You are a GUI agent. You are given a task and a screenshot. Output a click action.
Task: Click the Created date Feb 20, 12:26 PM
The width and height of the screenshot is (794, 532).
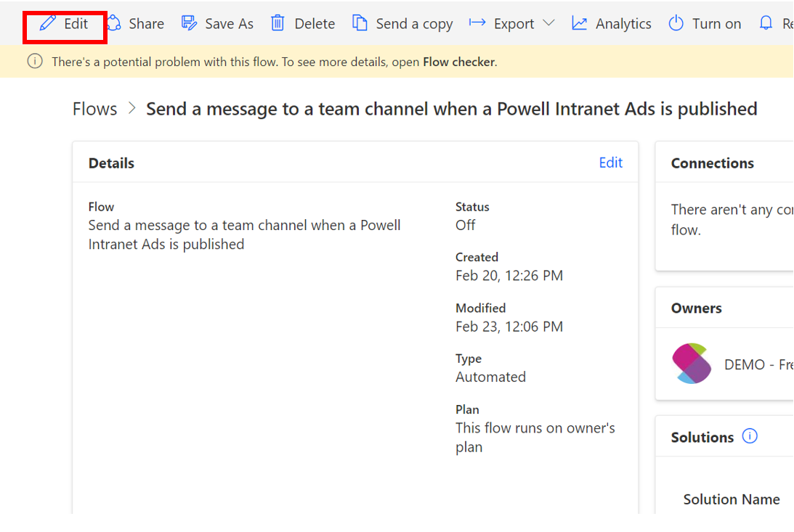tap(509, 275)
